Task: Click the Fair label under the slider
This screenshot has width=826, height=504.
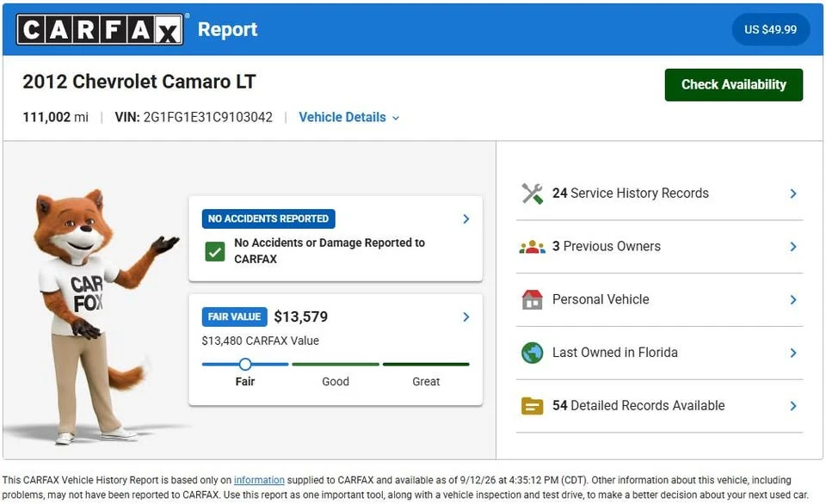Action: click(x=245, y=381)
